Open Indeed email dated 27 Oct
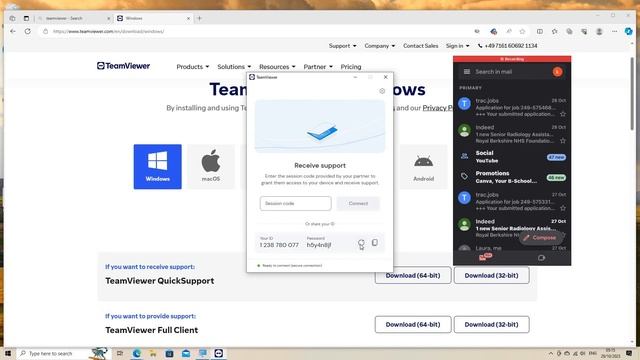The height and width of the screenshot is (360, 640). coord(512,229)
